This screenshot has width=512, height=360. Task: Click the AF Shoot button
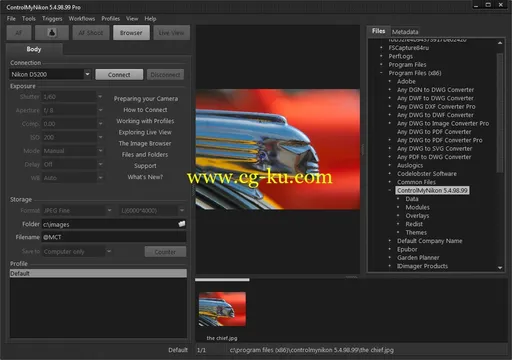[91, 33]
